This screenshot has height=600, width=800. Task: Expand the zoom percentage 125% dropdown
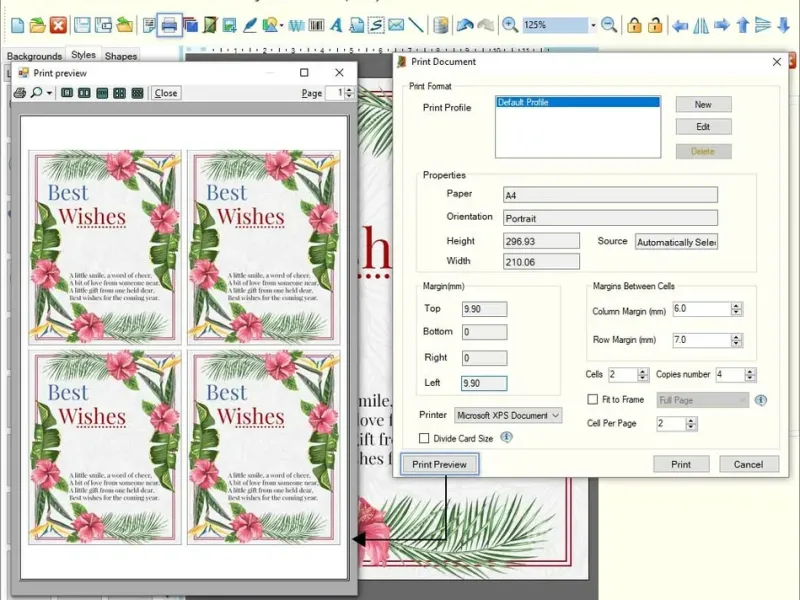(x=592, y=25)
